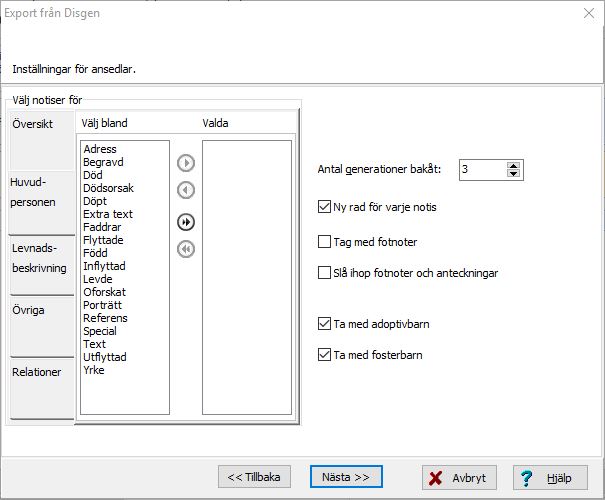The image size is (605, 500).
Task: Close the Export från Disgen dialog
Action: click(589, 13)
